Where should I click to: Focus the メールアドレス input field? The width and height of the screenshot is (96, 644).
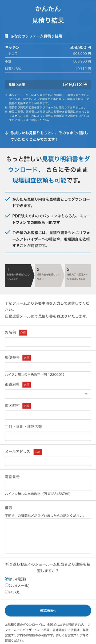pyautogui.click(x=48, y=461)
